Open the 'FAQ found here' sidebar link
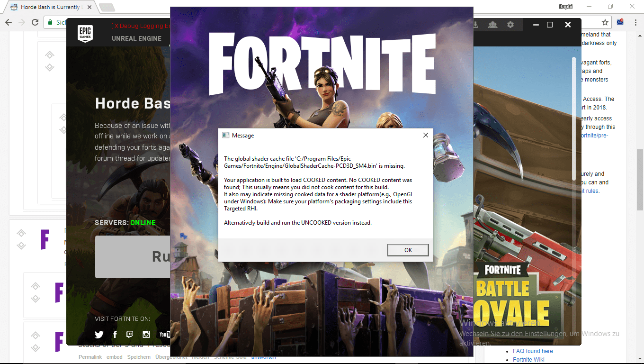Image resolution: width=644 pixels, height=364 pixels. pos(533,351)
